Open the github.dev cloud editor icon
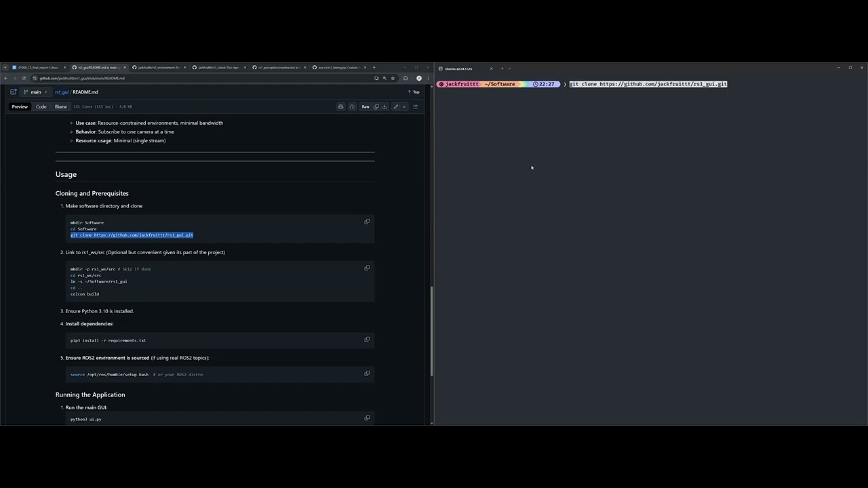868x488 pixels. (x=352, y=106)
